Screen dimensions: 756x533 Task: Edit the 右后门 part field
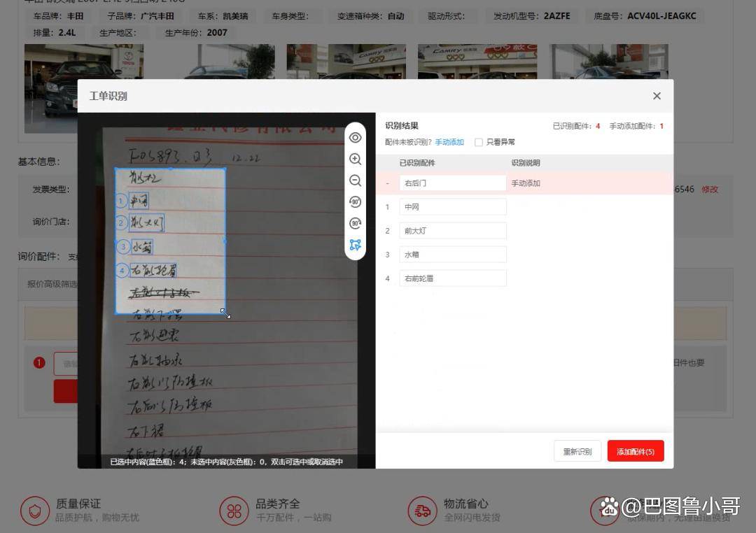coord(453,183)
